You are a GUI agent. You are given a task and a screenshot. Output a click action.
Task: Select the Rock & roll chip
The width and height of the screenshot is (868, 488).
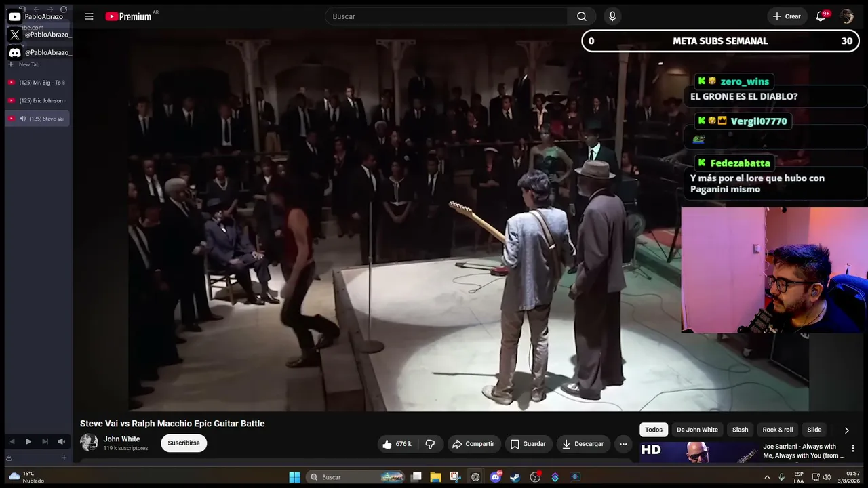coord(778,430)
